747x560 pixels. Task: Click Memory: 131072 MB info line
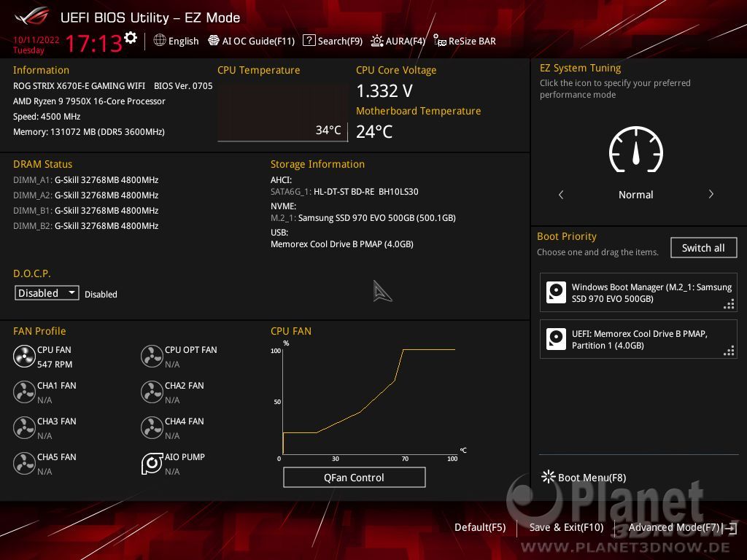click(x=88, y=132)
